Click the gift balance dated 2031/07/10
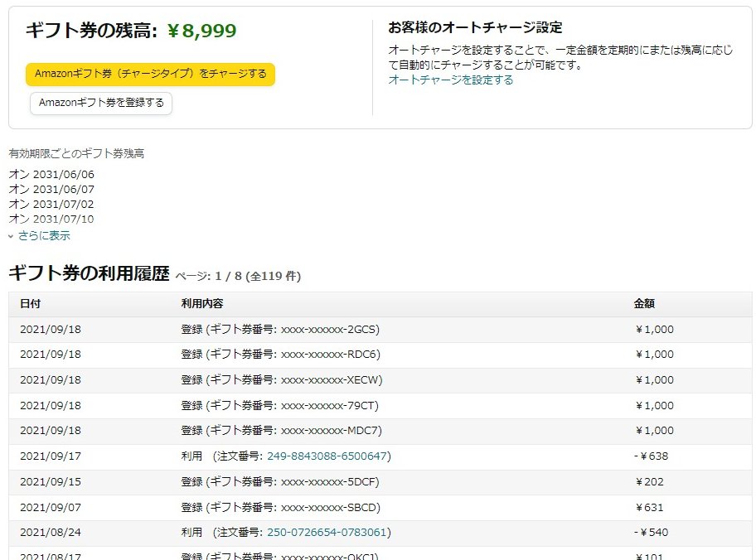 click(51, 219)
